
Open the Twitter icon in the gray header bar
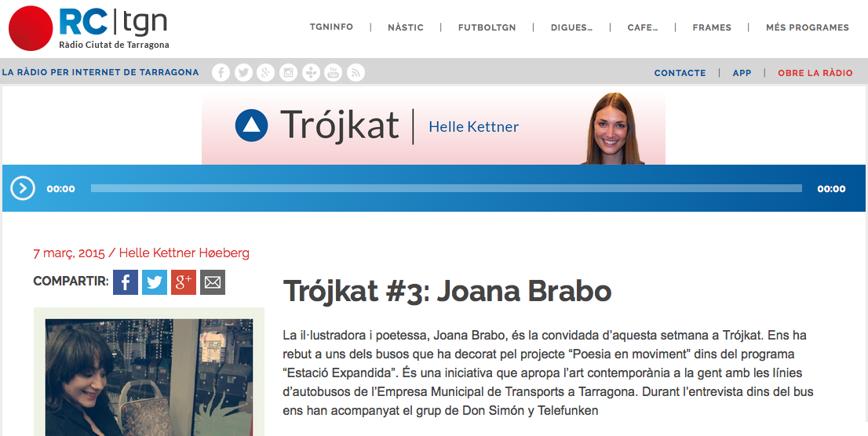coord(243,73)
